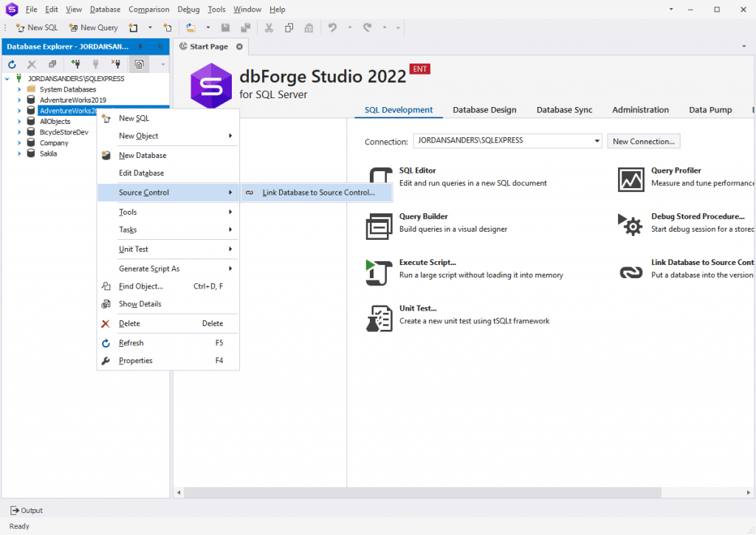Click the New Connection plug icon in Database Explorer
756x535 pixels.
[x=76, y=64]
